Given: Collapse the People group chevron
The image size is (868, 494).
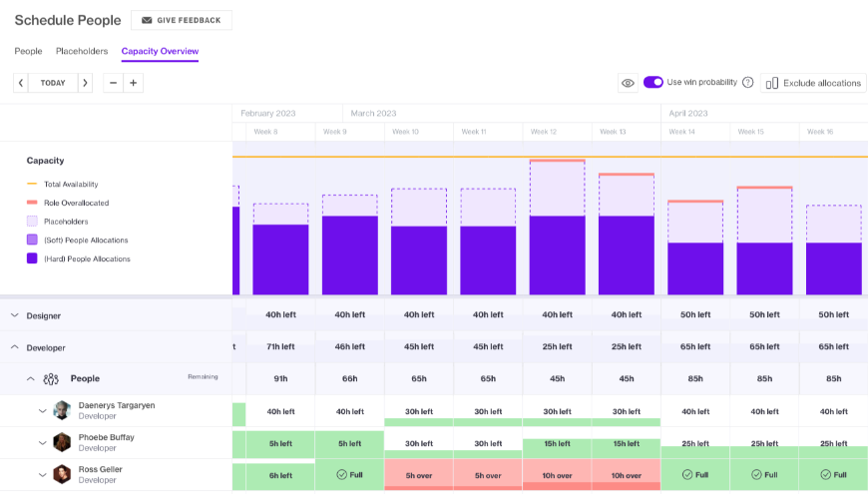Looking at the screenshot, I should 30,379.
